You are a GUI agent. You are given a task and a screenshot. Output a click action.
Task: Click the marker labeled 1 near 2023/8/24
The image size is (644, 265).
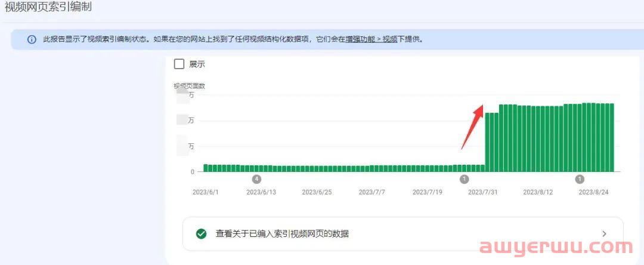tap(580, 179)
